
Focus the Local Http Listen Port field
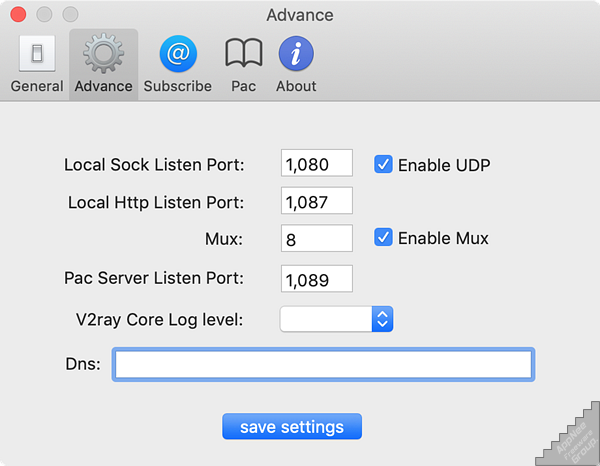point(317,200)
